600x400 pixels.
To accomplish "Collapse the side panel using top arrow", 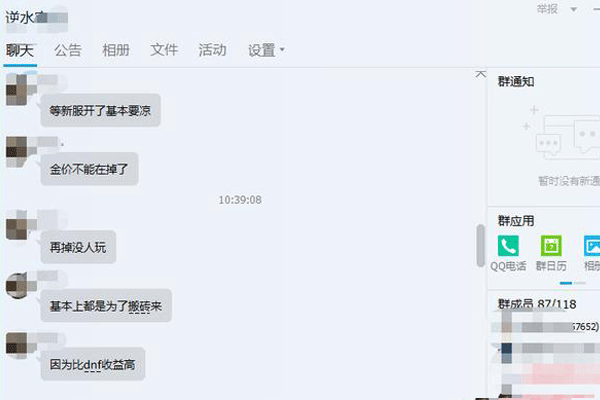I will pyautogui.click(x=481, y=74).
